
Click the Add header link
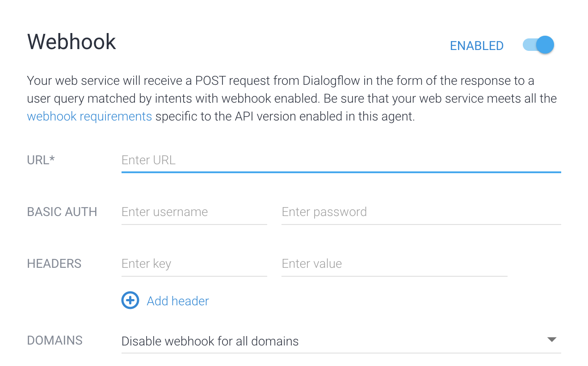click(x=177, y=300)
